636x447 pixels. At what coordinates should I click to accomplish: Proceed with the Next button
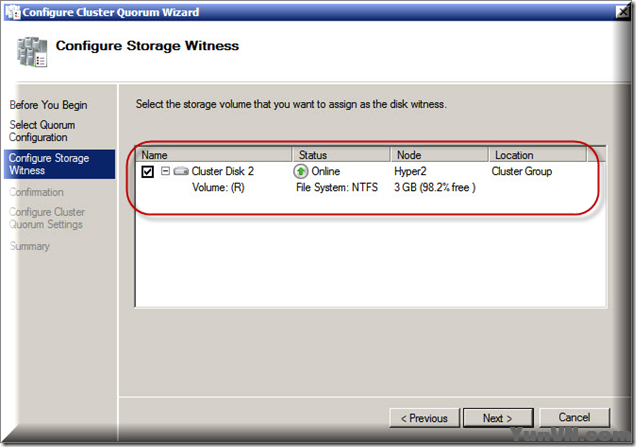click(x=497, y=418)
